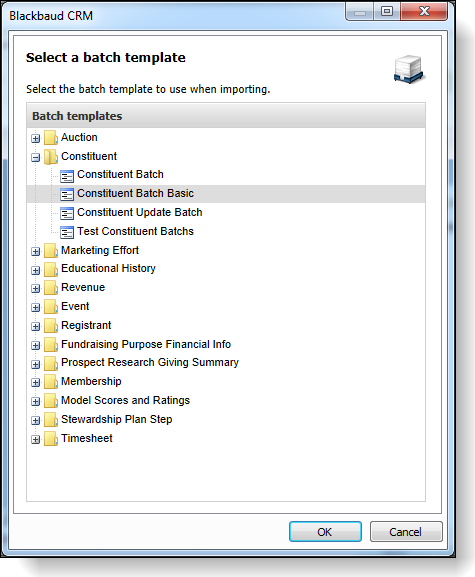The height and width of the screenshot is (577, 475).
Task: Expand the Marketing Effort folder node
Action: pos(35,252)
